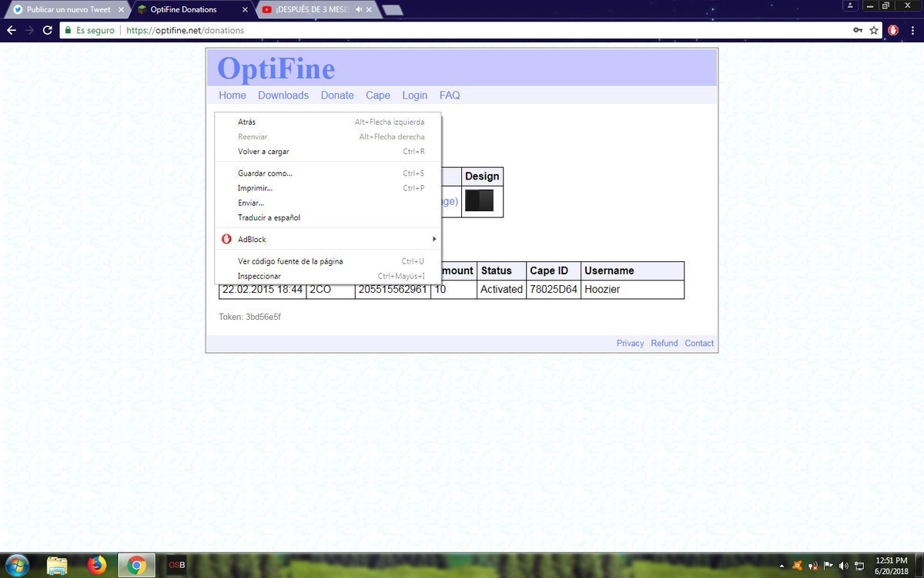Select Enviar... menu entry
924x578 pixels.
tap(328, 203)
